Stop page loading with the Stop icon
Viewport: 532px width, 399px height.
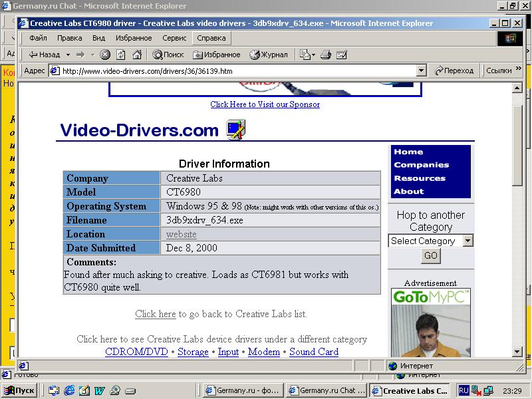(105, 55)
